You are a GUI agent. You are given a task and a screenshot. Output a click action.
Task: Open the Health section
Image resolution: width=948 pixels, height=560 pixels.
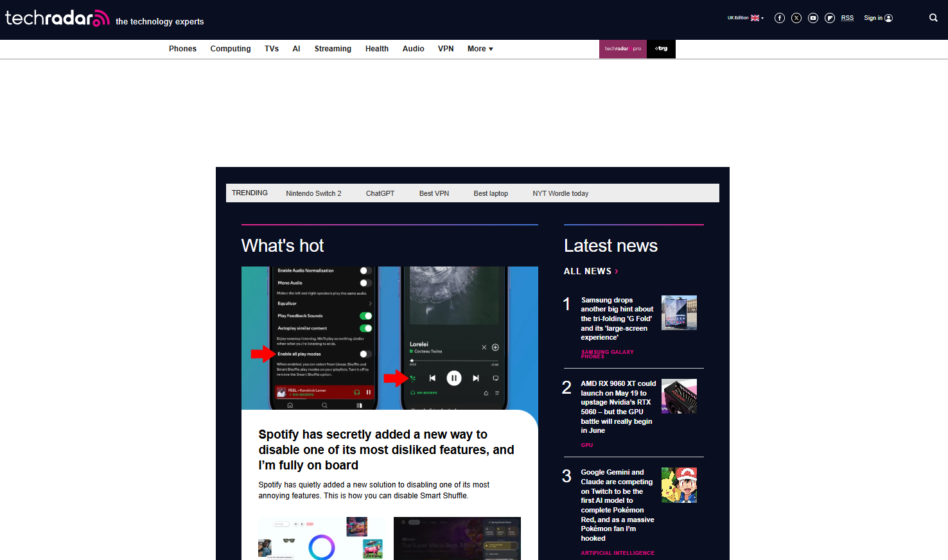(x=377, y=49)
